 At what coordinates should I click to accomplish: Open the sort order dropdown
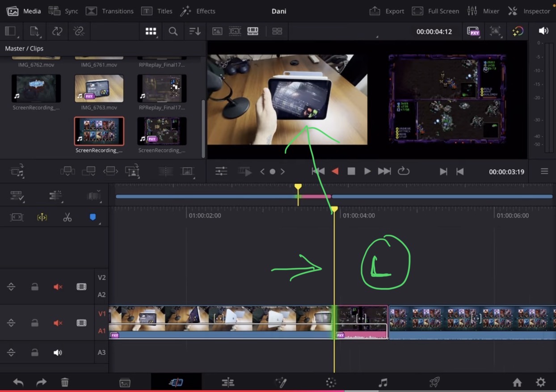click(195, 31)
